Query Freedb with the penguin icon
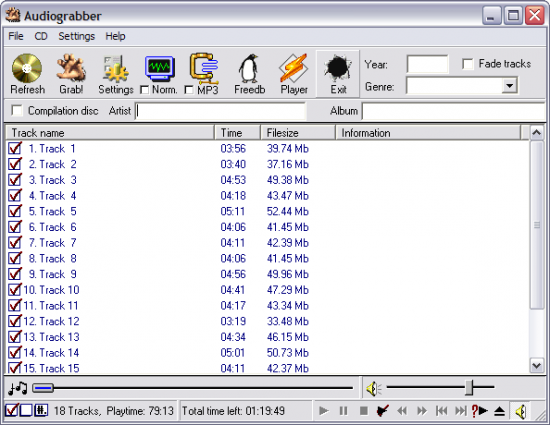This screenshot has width=550, height=425. point(249,68)
